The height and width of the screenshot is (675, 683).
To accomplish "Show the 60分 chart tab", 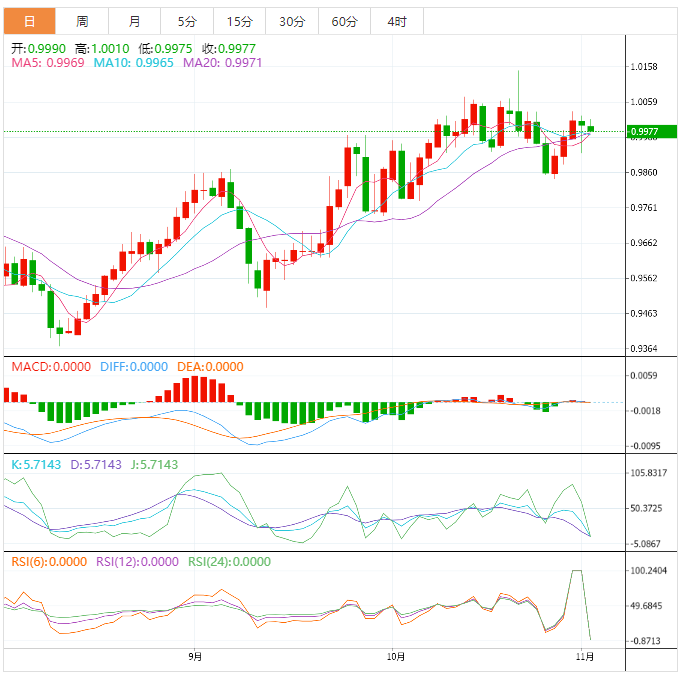I will tap(344, 21).
